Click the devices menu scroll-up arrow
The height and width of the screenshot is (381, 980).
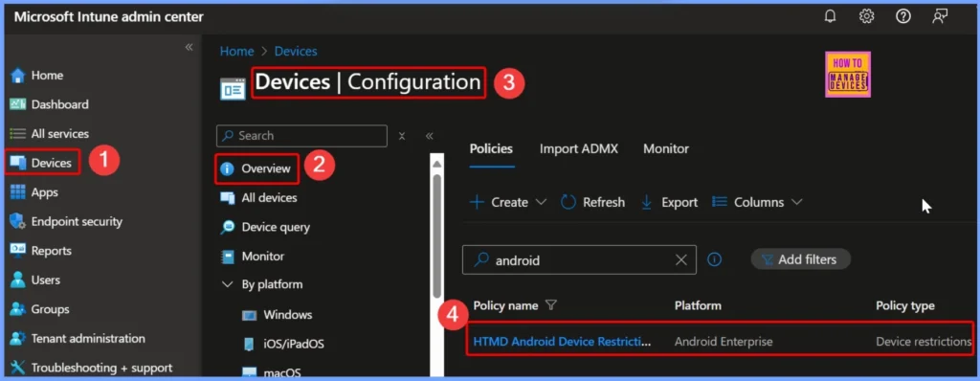436,164
